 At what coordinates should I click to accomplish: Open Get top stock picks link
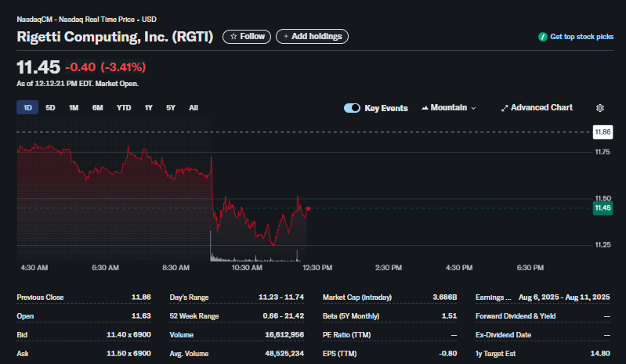point(581,37)
